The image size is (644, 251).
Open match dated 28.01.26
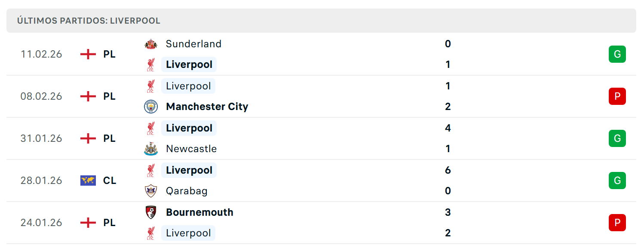[321, 181]
